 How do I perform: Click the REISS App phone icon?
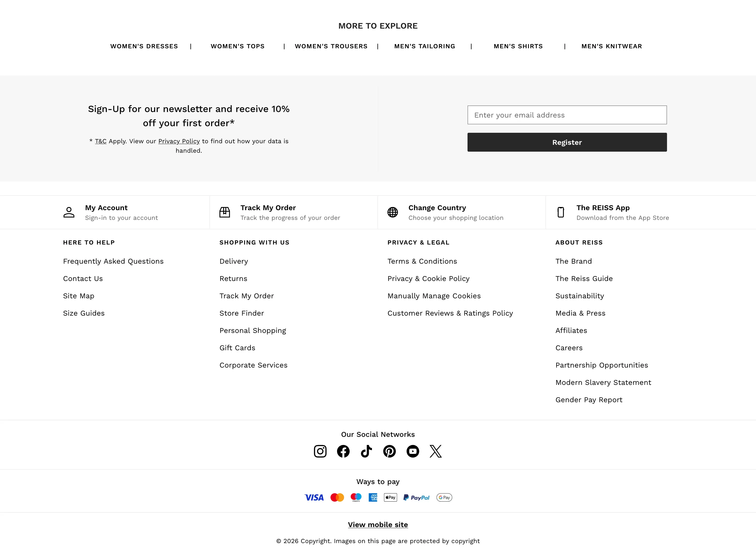561,212
